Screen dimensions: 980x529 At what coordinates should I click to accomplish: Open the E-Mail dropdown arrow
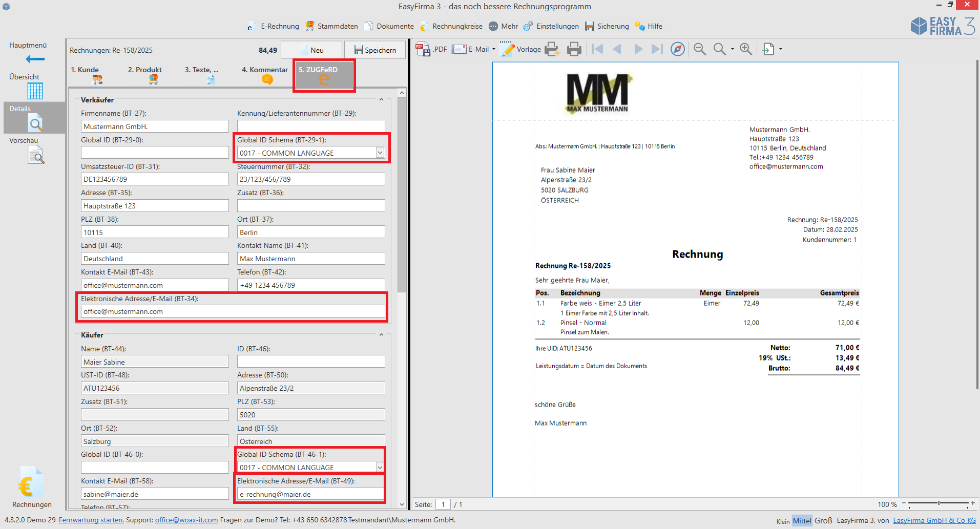(494, 49)
